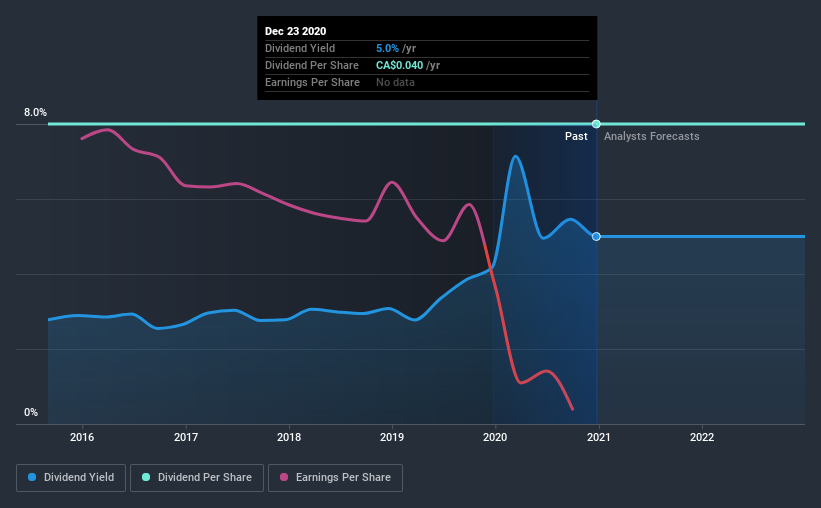Click the 2019 x-axis label
821x508 pixels.
click(x=392, y=437)
